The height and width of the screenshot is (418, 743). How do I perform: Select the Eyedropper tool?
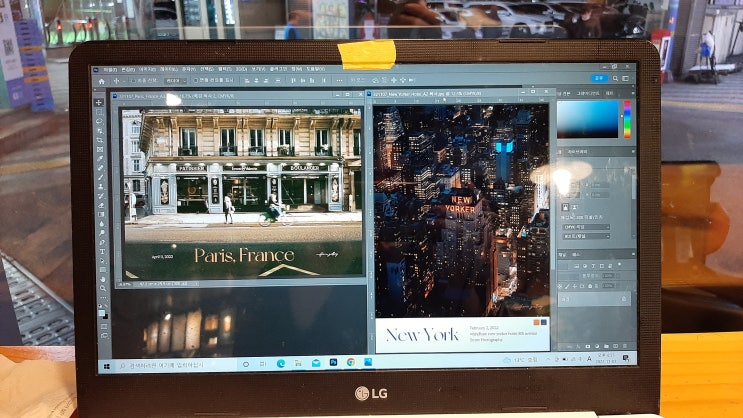pos(100,159)
